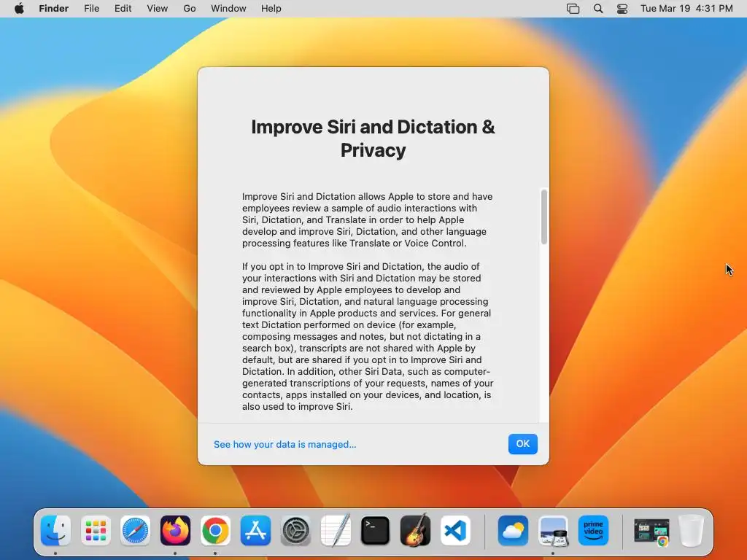Image resolution: width=747 pixels, height=560 pixels.
Task: Click the Improve Siri and Dictation & Privacy heading
Action: click(x=373, y=139)
